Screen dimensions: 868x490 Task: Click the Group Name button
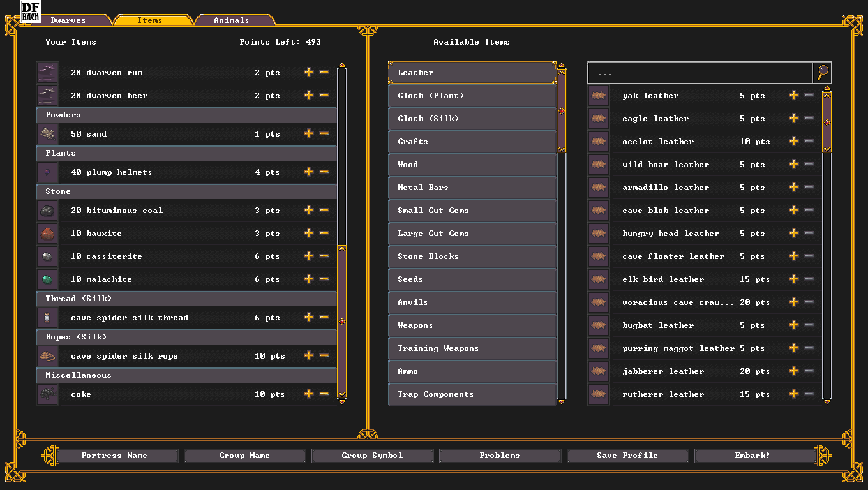coord(244,456)
